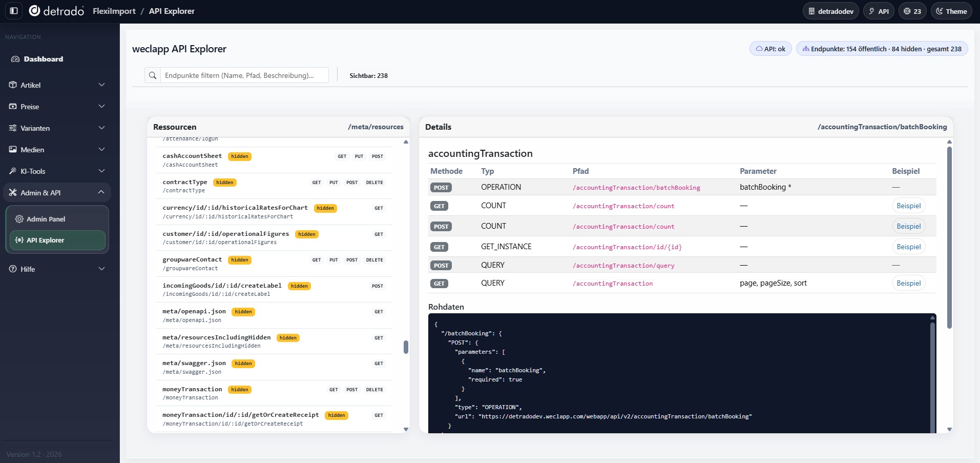The height and width of the screenshot is (463, 980).
Task: Open the GET /accountingTransaction/count path link
Action: coord(623,206)
